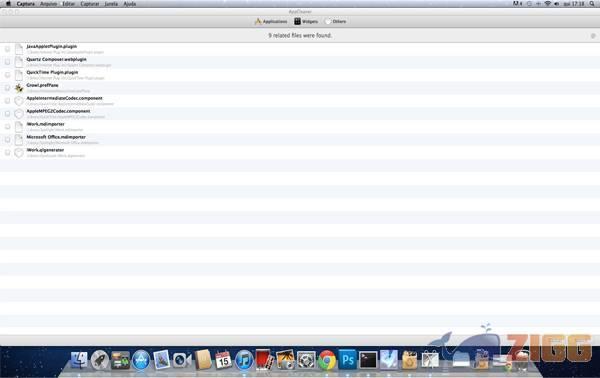Open the Ajuda menu
Image resolution: width=600 pixels, height=378 pixels.
[x=130, y=4]
